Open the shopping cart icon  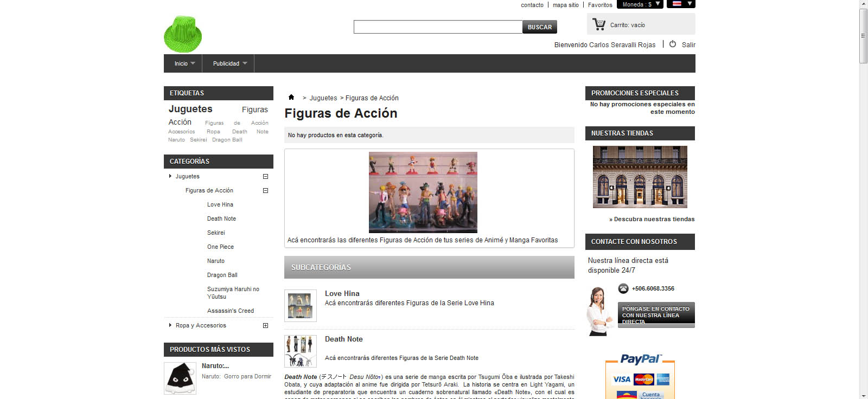(599, 24)
